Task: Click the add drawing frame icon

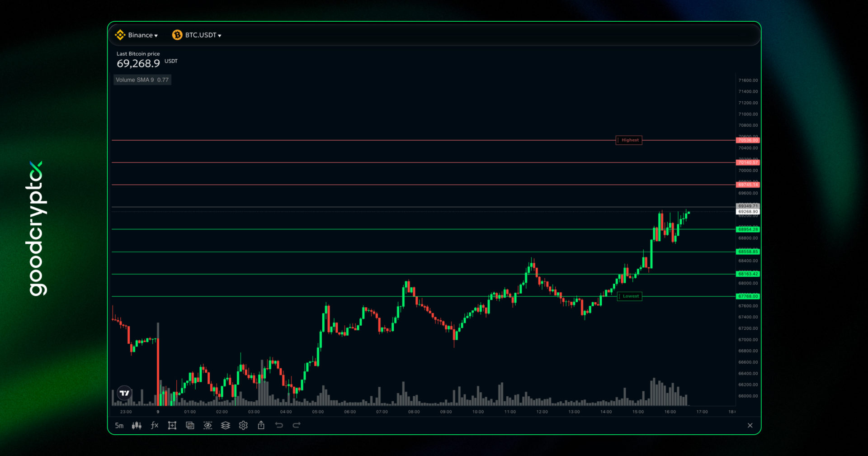Action: pos(172,425)
